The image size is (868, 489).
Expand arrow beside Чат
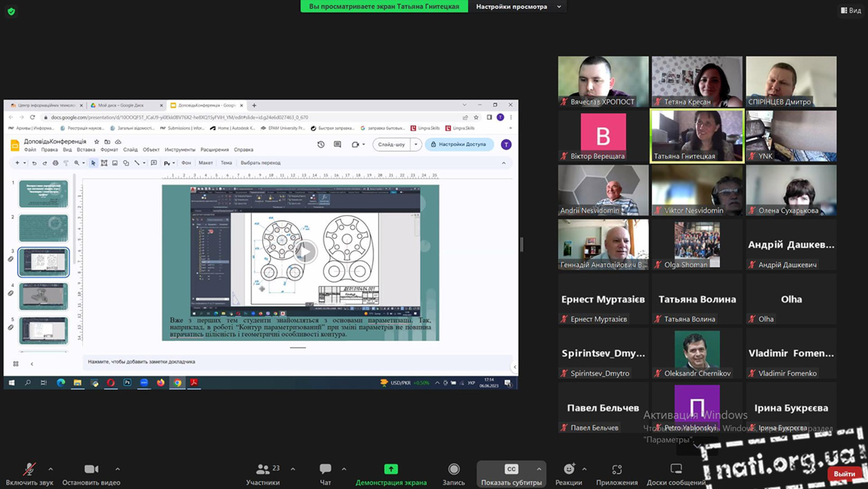pos(344,469)
